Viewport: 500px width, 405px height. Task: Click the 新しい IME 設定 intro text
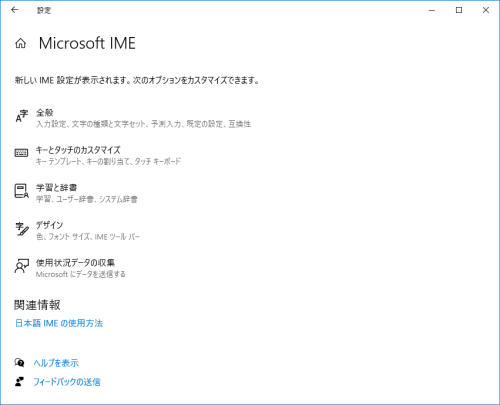tap(137, 80)
